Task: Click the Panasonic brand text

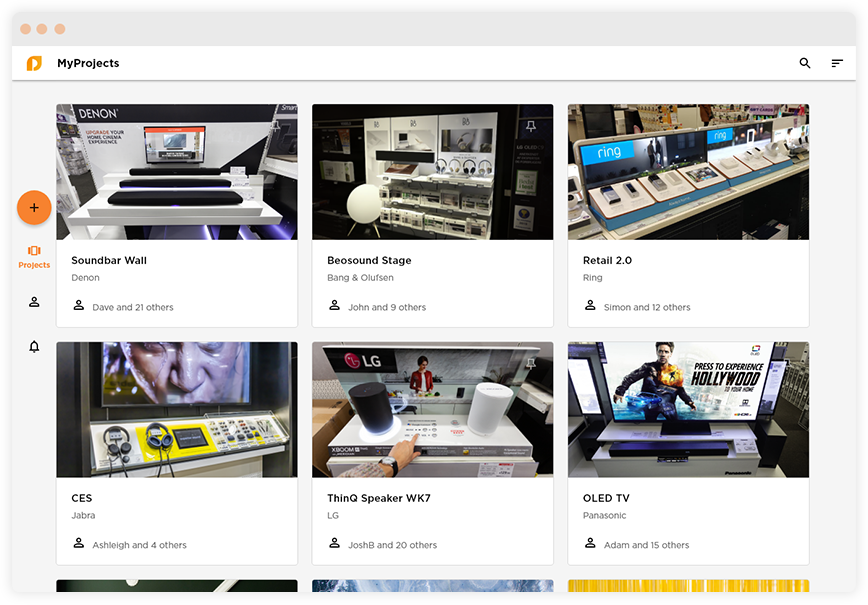Action: tap(604, 515)
